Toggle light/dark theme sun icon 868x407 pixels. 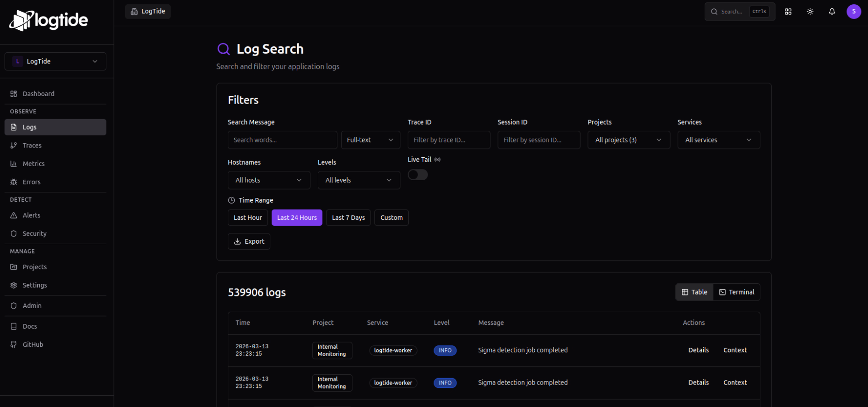coord(810,12)
